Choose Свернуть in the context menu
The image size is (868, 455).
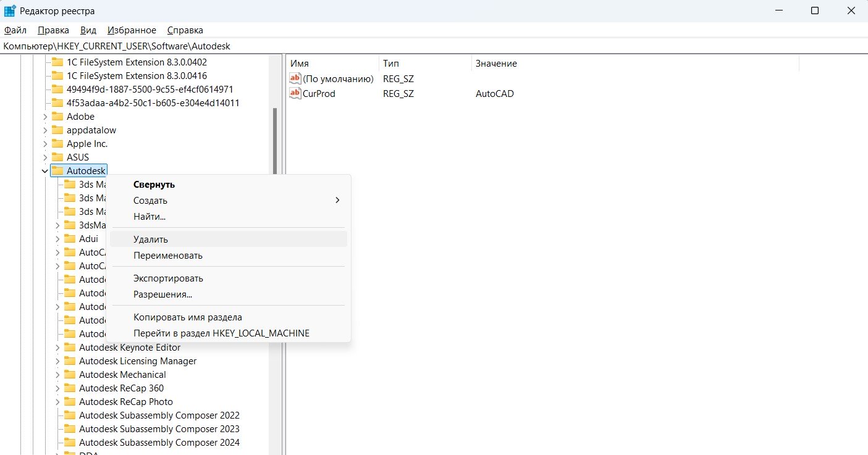pyautogui.click(x=229, y=185)
